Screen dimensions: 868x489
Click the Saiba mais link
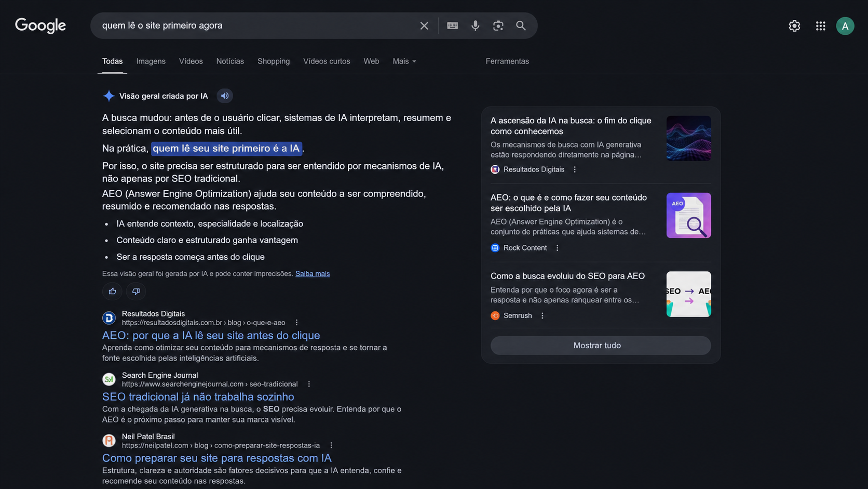(x=313, y=274)
